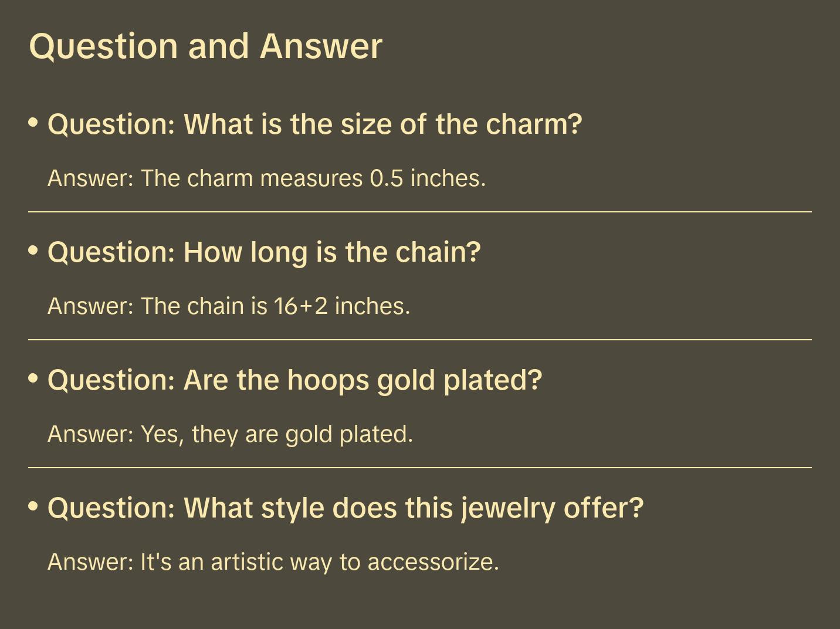Click the "16+2" figure in the chain answer

coord(301,306)
